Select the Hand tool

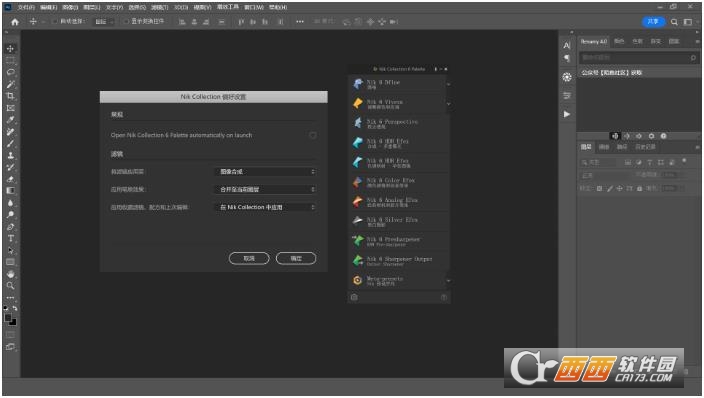(10, 274)
